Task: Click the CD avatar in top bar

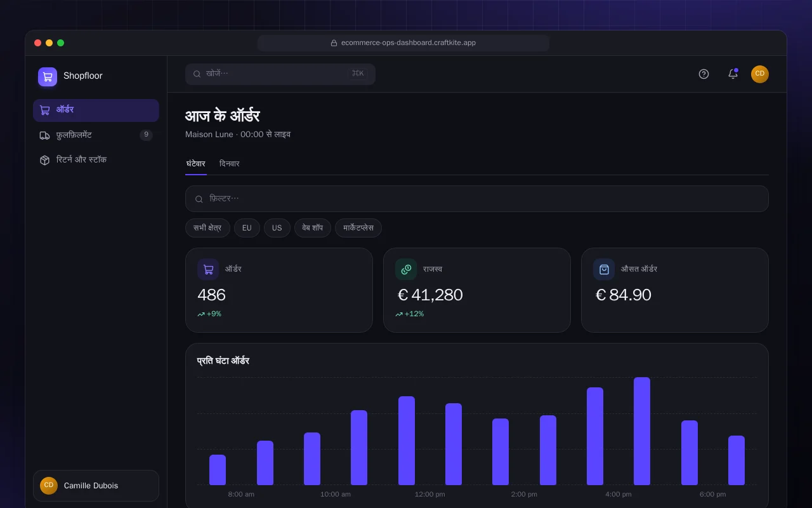Action: (x=760, y=74)
